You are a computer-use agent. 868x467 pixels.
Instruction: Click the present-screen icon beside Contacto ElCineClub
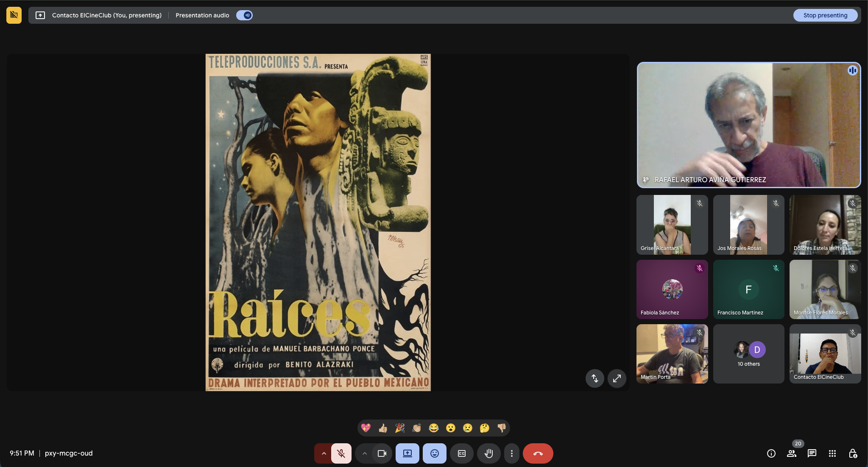[x=40, y=15]
